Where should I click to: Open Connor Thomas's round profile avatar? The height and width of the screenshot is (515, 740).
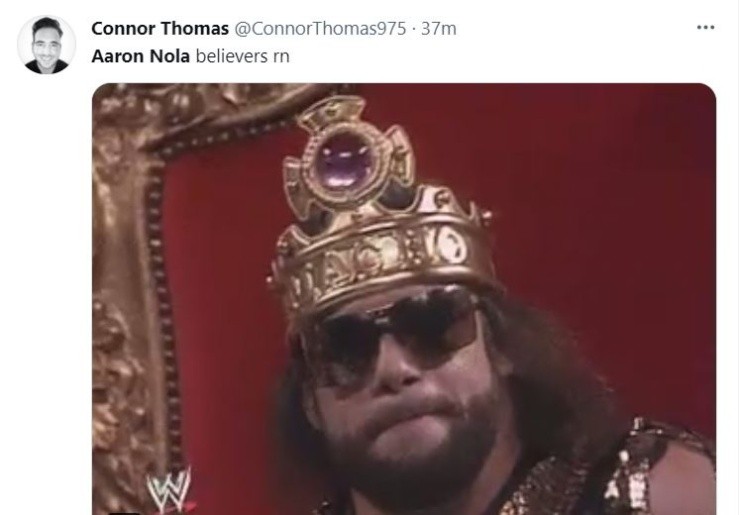pyautogui.click(x=46, y=45)
